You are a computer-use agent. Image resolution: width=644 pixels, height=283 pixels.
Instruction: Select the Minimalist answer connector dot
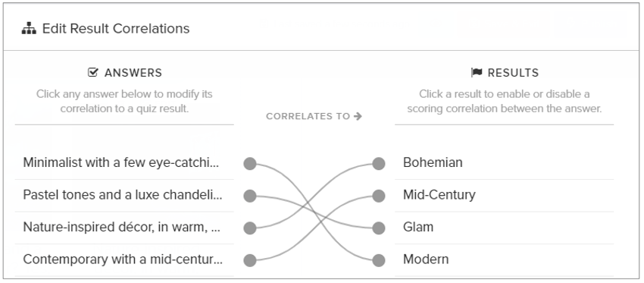(250, 163)
